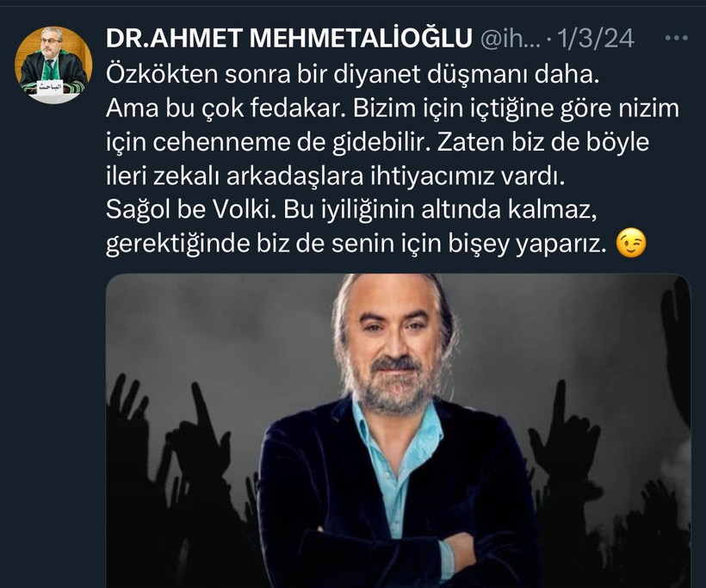The width and height of the screenshot is (706, 588).
Task: Click the text "altında kalmaz" in the tweet
Action: coord(509,210)
